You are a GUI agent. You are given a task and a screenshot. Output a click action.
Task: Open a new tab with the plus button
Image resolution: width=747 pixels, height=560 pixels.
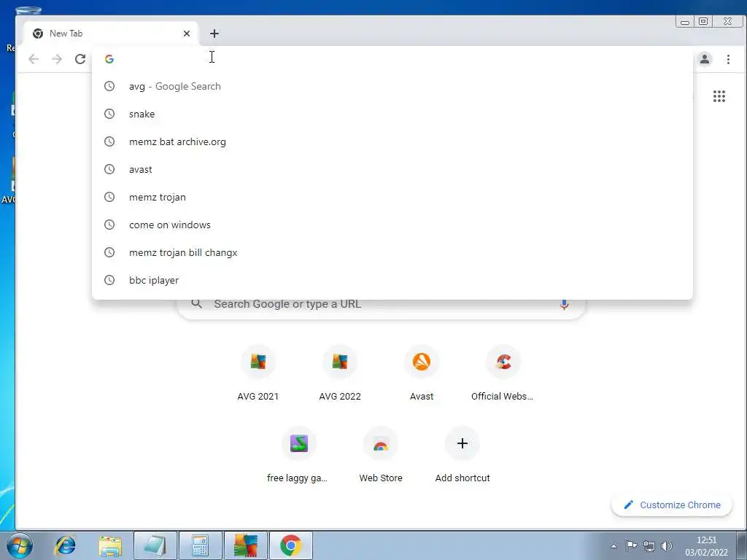(x=214, y=34)
